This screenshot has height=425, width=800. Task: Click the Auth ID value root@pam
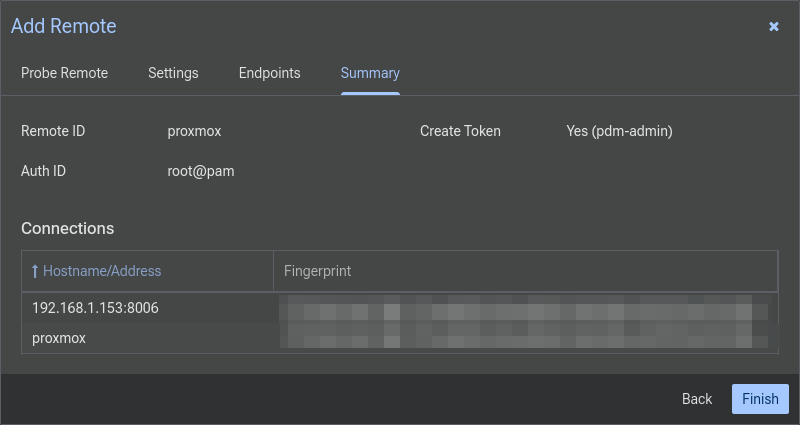pyautogui.click(x=201, y=171)
